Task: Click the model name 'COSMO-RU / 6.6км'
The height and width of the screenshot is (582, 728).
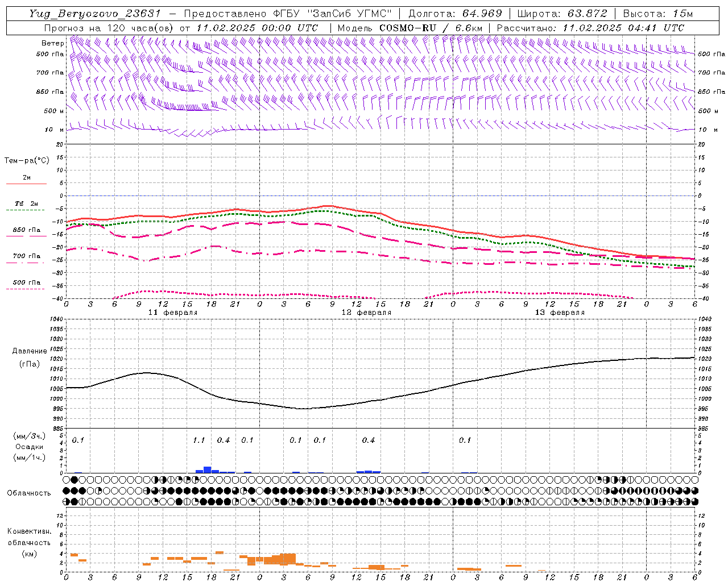Action: click(431, 28)
